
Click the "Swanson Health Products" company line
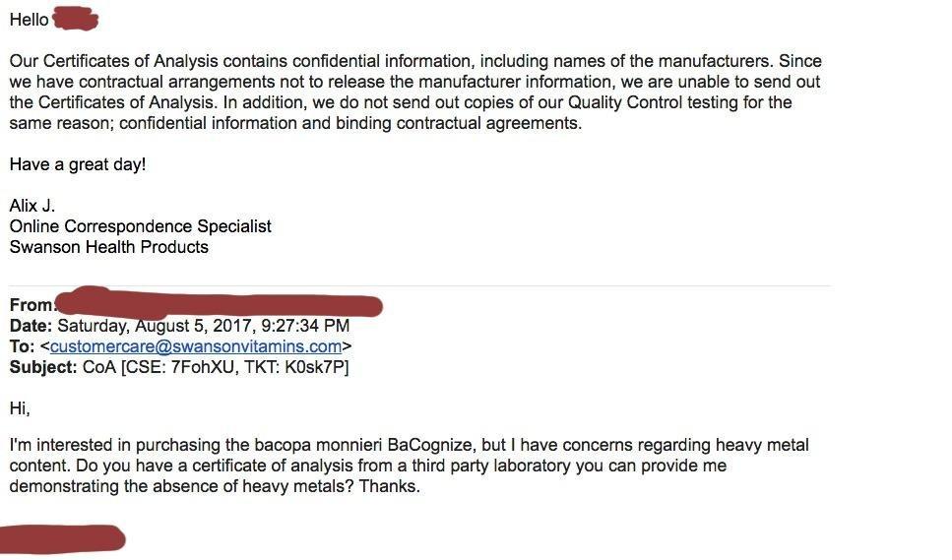[108, 247]
